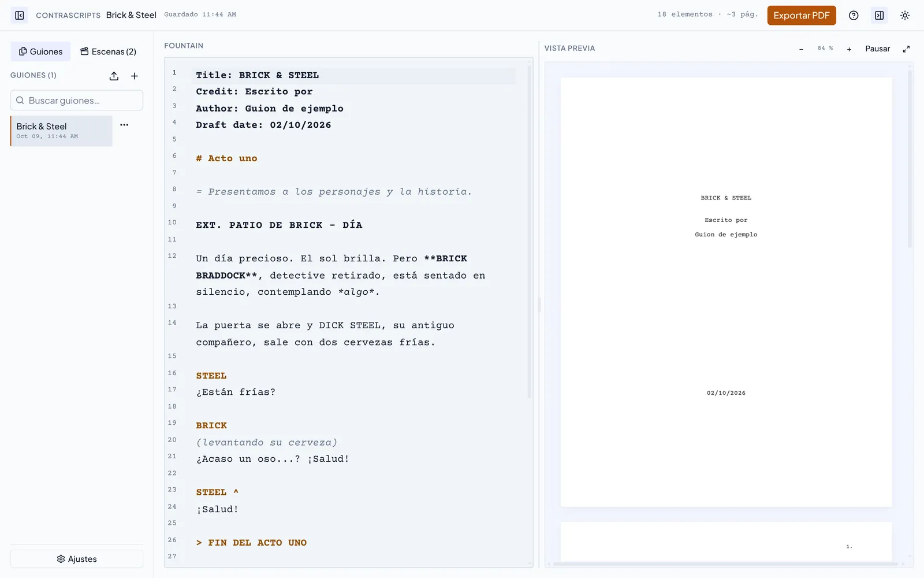Export the script as PDF
Viewport: 924px width, 578px height.
click(802, 16)
